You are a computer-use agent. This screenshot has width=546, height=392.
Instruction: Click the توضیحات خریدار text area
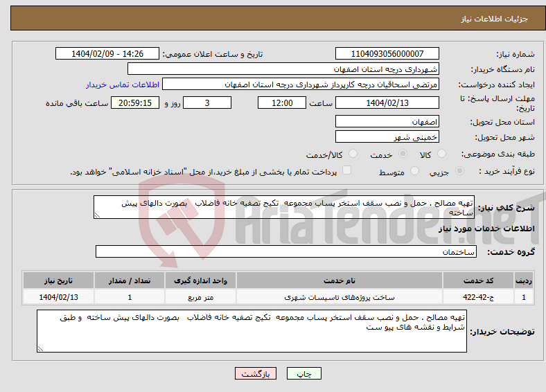click(x=252, y=331)
